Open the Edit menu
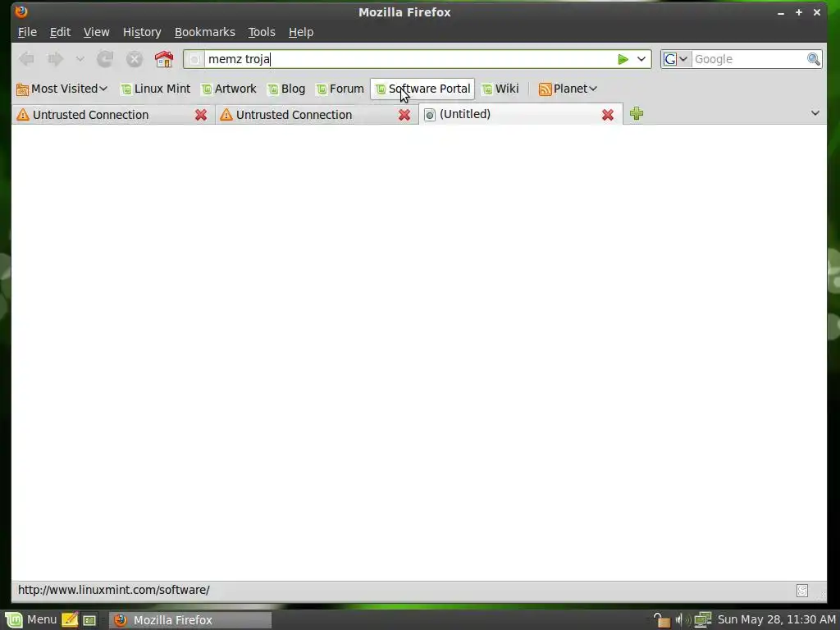840x630 pixels. [x=60, y=32]
